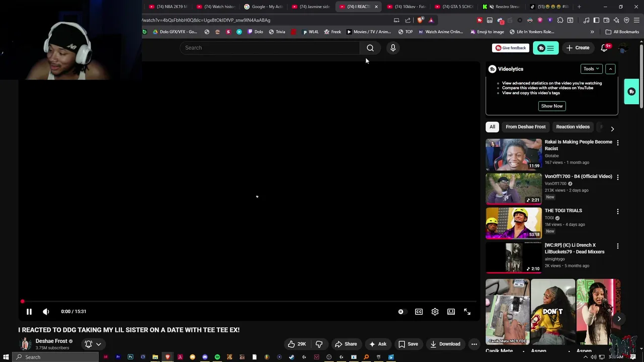Show more filter chips arrow
644x362 pixels.
tap(612, 129)
